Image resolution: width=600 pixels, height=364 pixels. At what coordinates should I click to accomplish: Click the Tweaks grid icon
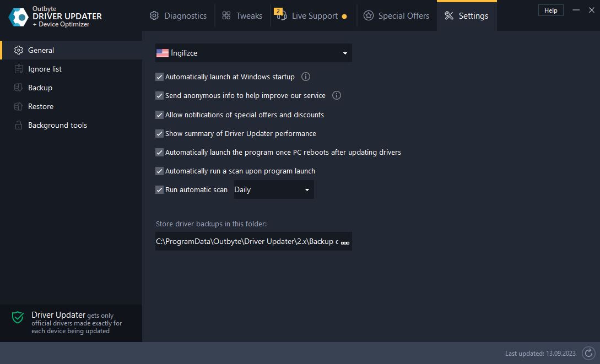tap(226, 15)
